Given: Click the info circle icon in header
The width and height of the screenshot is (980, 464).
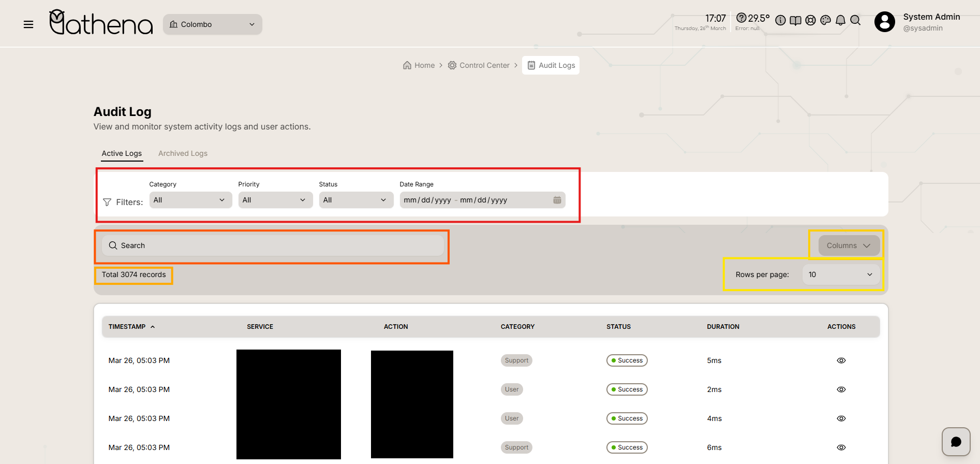Looking at the screenshot, I should point(780,20).
